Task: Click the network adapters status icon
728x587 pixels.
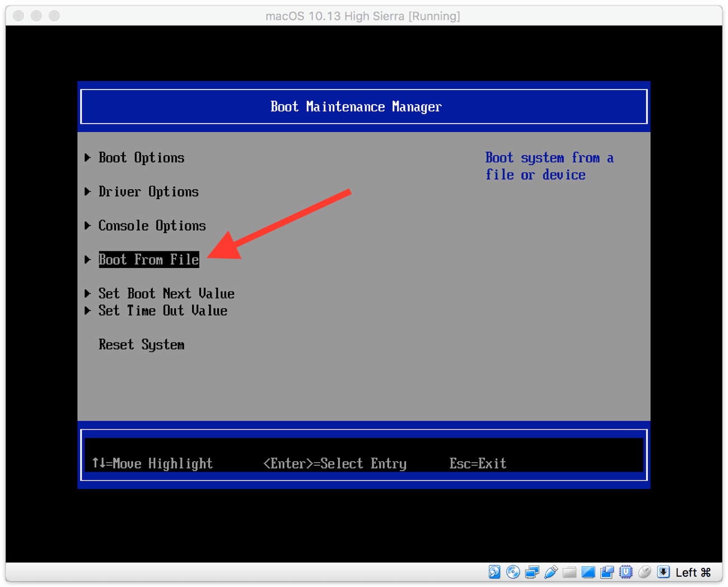Action: click(532, 572)
